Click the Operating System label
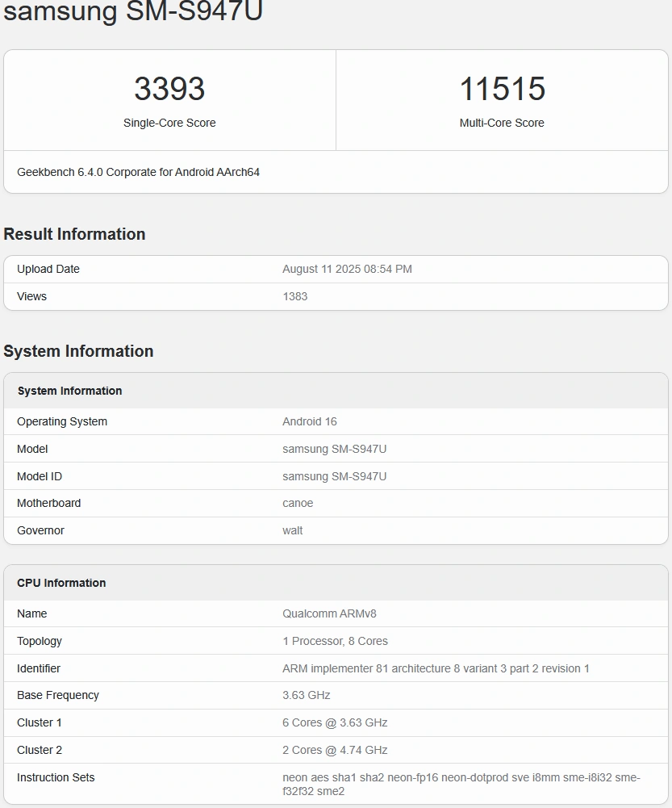672x808 pixels. pyautogui.click(x=62, y=421)
